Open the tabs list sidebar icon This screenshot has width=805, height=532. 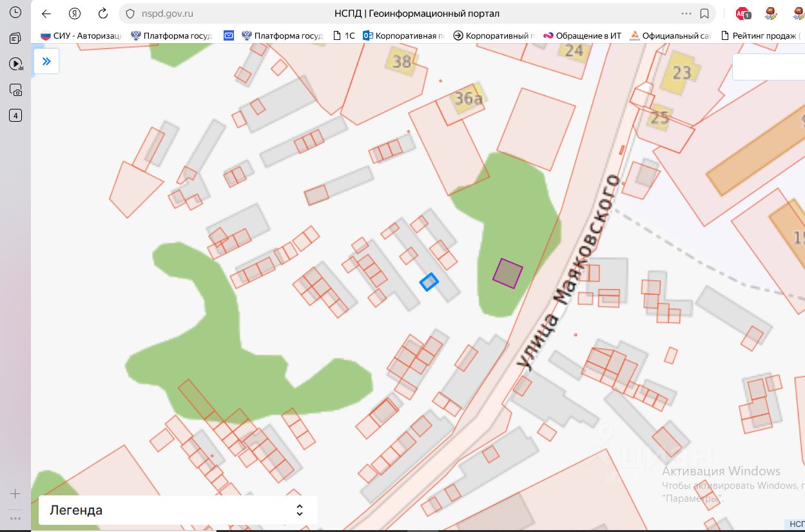click(x=15, y=39)
